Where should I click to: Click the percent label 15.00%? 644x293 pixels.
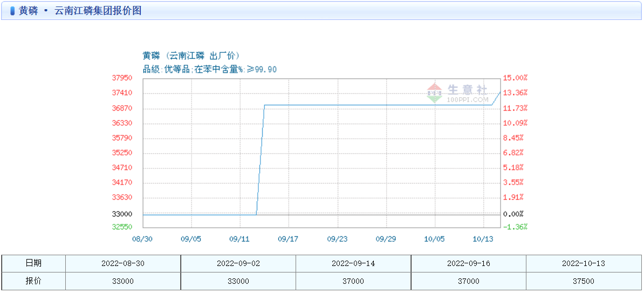click(x=516, y=78)
